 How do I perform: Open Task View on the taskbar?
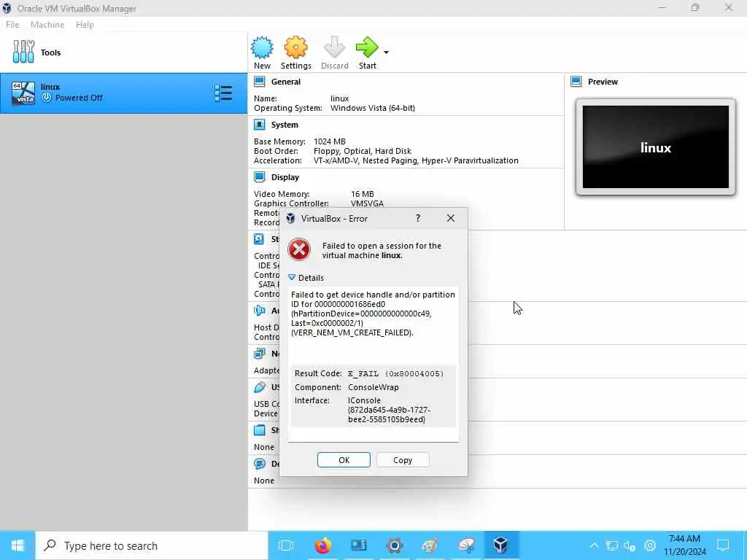pos(286,545)
